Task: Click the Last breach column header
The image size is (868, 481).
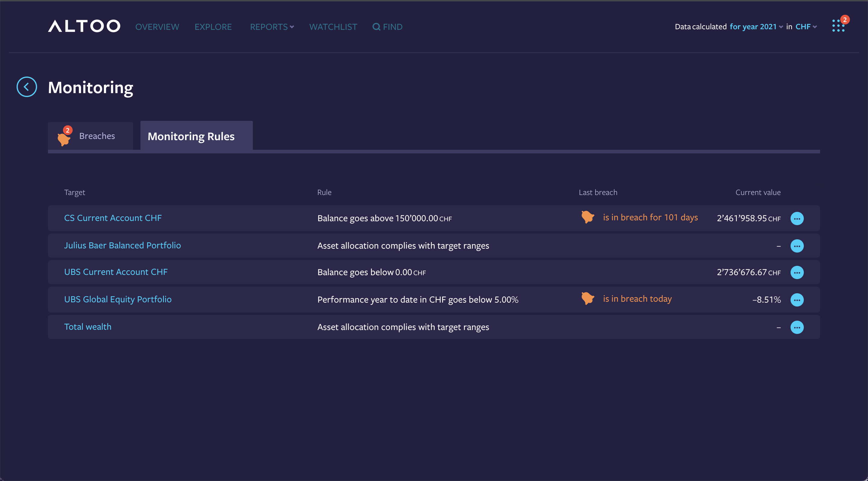Action: tap(598, 192)
